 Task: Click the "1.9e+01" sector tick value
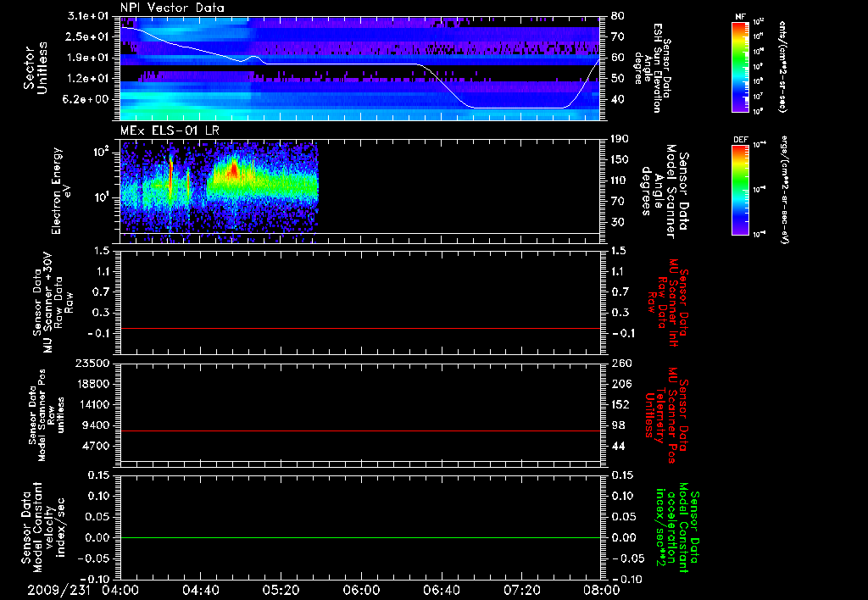(x=87, y=58)
